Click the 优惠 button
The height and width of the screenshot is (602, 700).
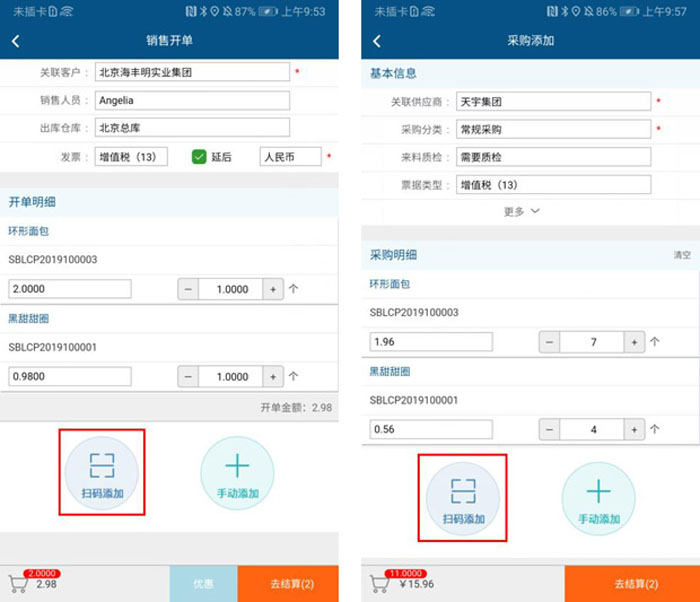point(203,584)
